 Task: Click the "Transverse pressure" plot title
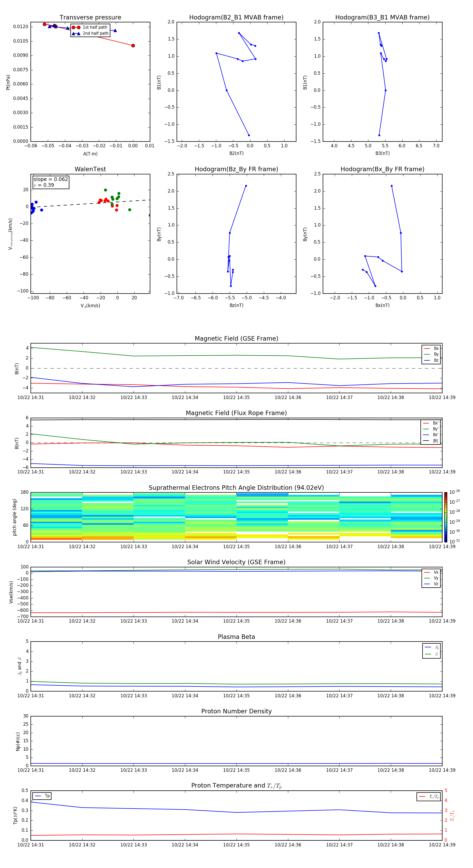tap(90, 18)
